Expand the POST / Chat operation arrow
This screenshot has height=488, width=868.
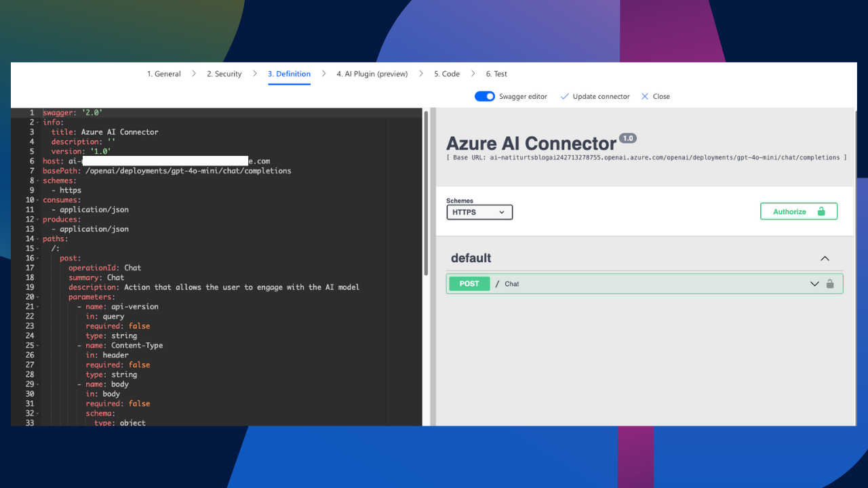click(x=814, y=284)
